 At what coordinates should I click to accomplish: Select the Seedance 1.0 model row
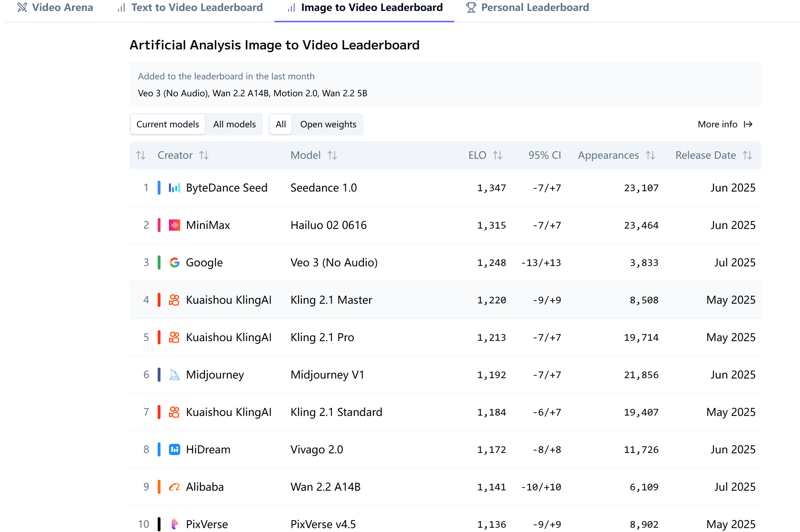point(323,188)
